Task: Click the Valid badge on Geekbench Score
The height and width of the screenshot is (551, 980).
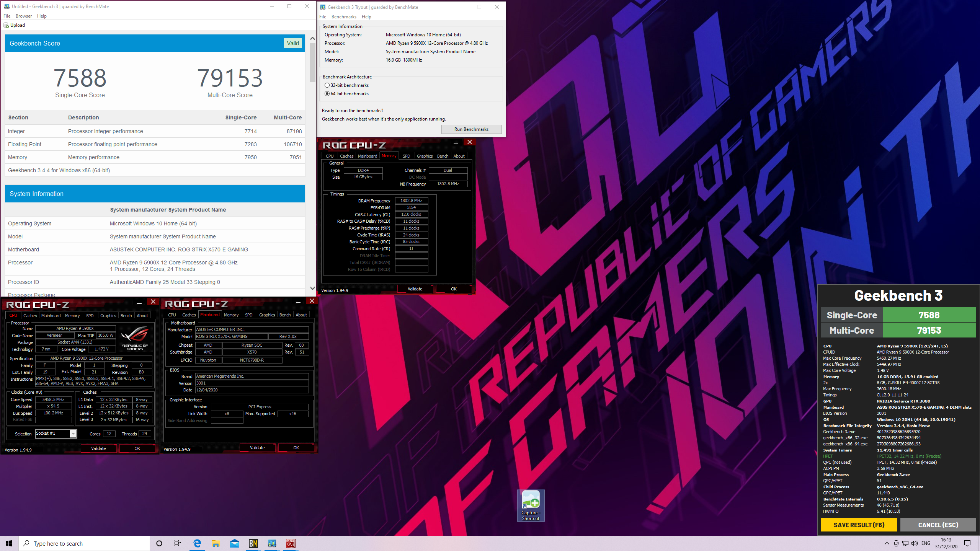Action: click(x=293, y=43)
